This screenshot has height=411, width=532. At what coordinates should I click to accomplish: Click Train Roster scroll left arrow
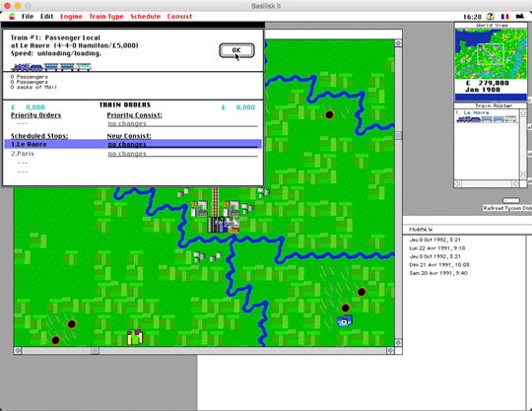(458, 183)
